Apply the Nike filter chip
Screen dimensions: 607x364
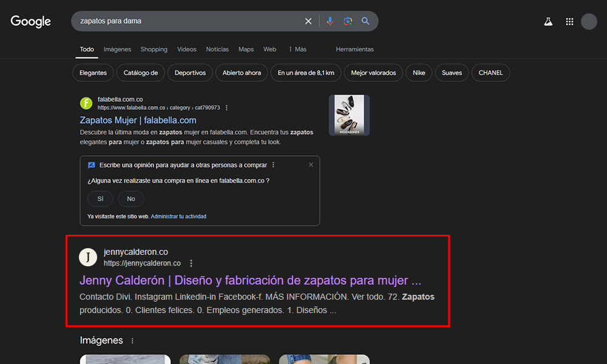point(419,73)
